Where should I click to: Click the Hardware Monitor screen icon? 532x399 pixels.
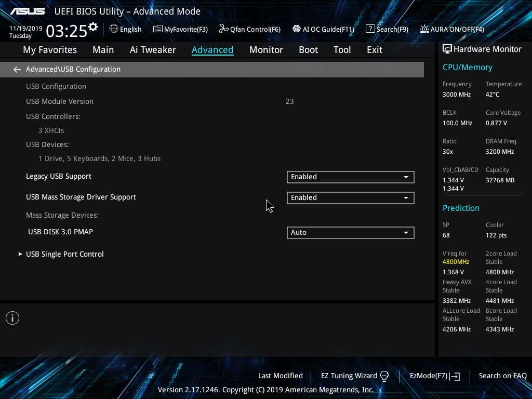coord(447,49)
